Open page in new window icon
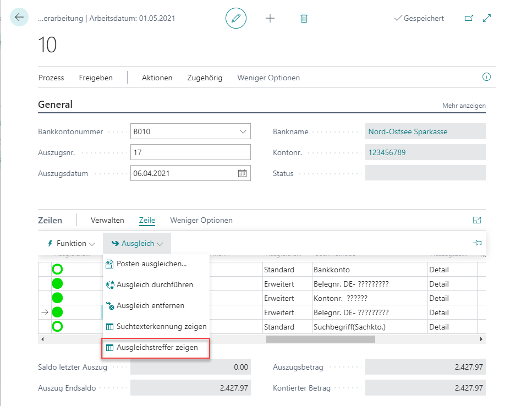 [469, 18]
